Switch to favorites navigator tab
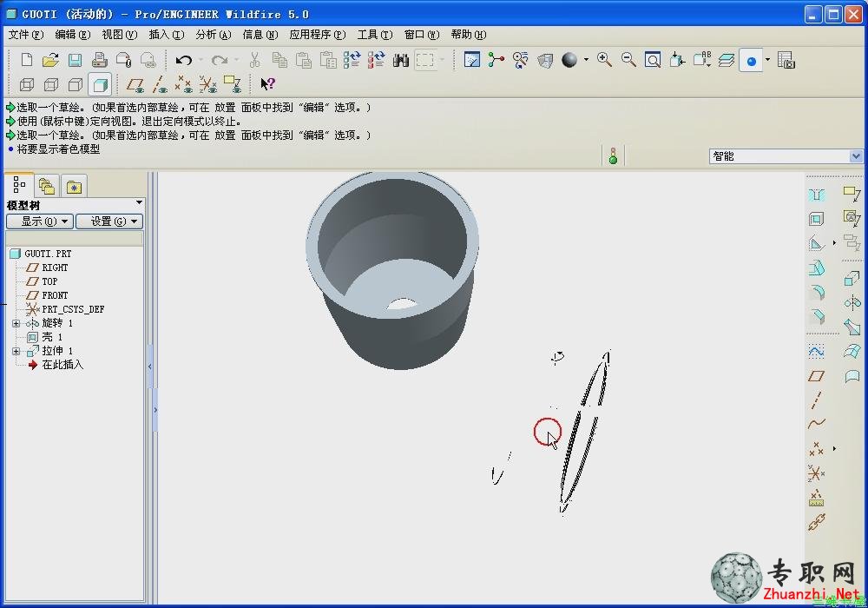The width and height of the screenshot is (868, 608). click(74, 187)
